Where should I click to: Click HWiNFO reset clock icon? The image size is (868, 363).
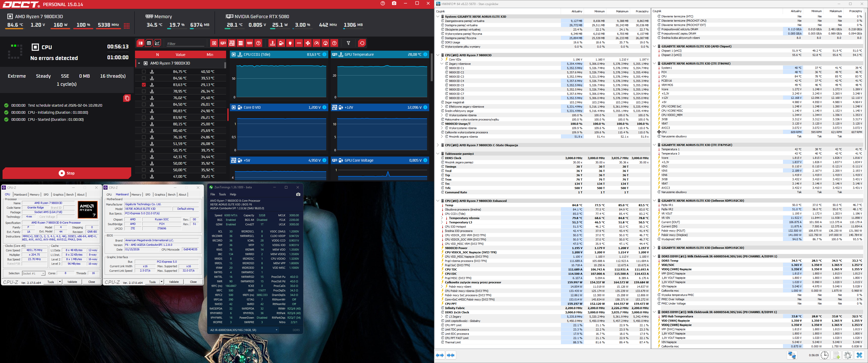point(824,355)
